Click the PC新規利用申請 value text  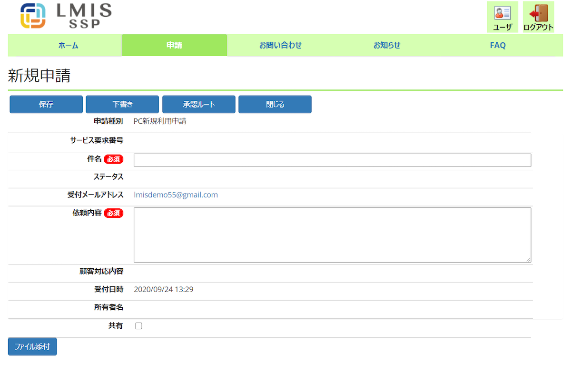[x=160, y=121]
